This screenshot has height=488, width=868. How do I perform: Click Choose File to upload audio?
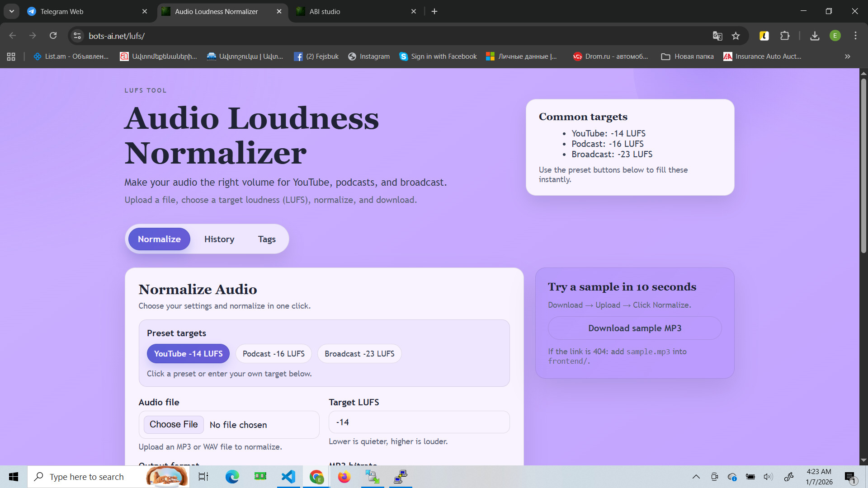(x=173, y=424)
